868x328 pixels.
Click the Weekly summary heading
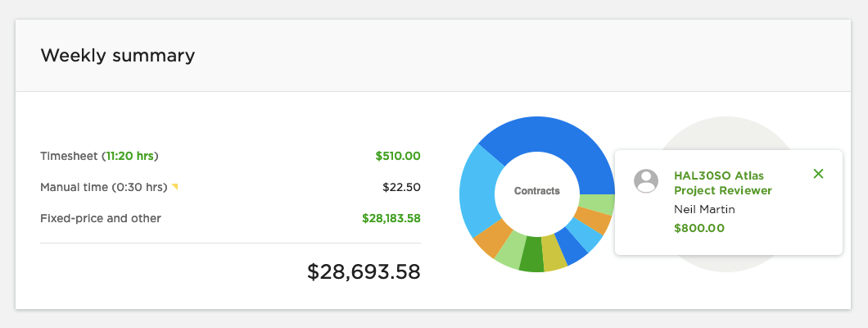click(118, 56)
